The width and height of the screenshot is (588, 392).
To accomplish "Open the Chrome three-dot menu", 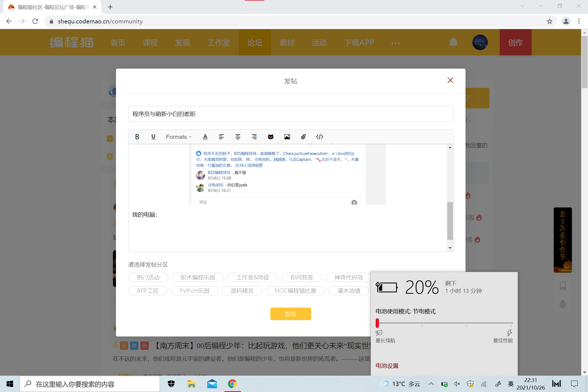I will click(579, 21).
